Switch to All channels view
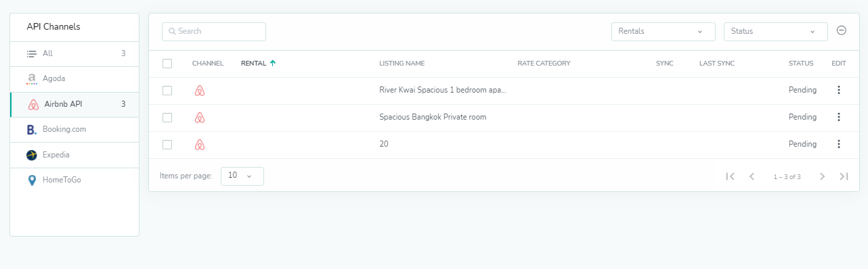Screen dimensions: 868x269 tap(74, 53)
